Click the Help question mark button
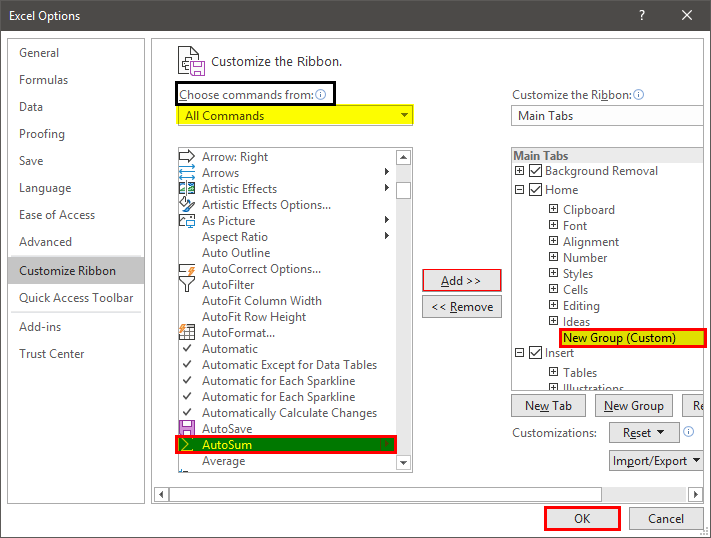This screenshot has width=711, height=538. point(642,15)
